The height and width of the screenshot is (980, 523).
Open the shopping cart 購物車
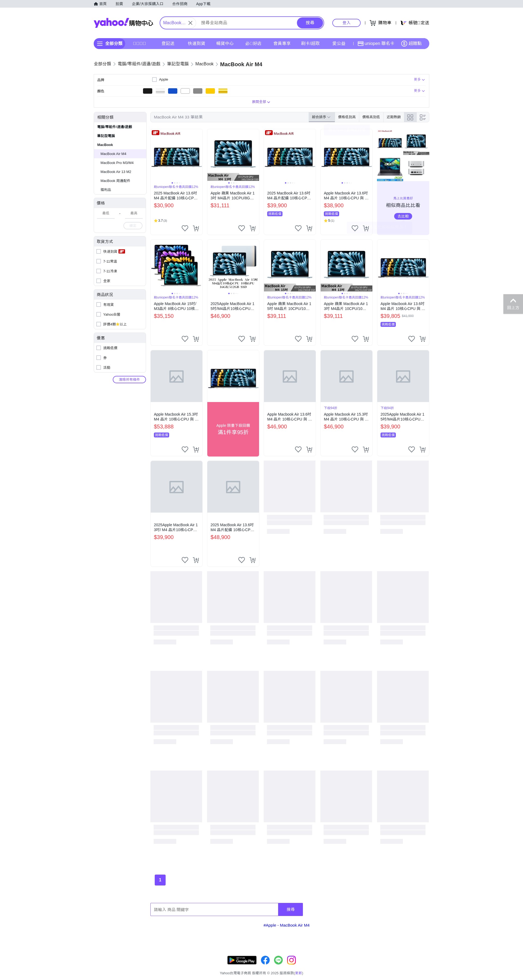pyautogui.click(x=380, y=23)
